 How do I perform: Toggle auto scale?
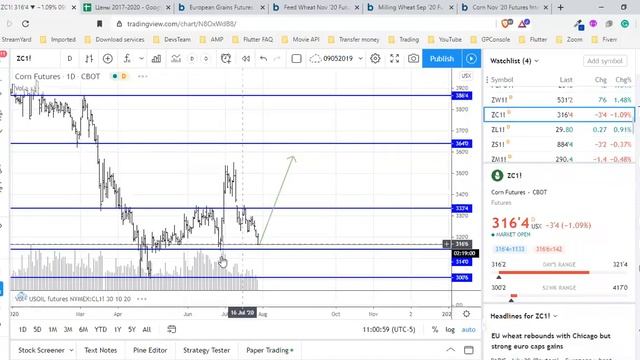pyautogui.click(x=468, y=329)
